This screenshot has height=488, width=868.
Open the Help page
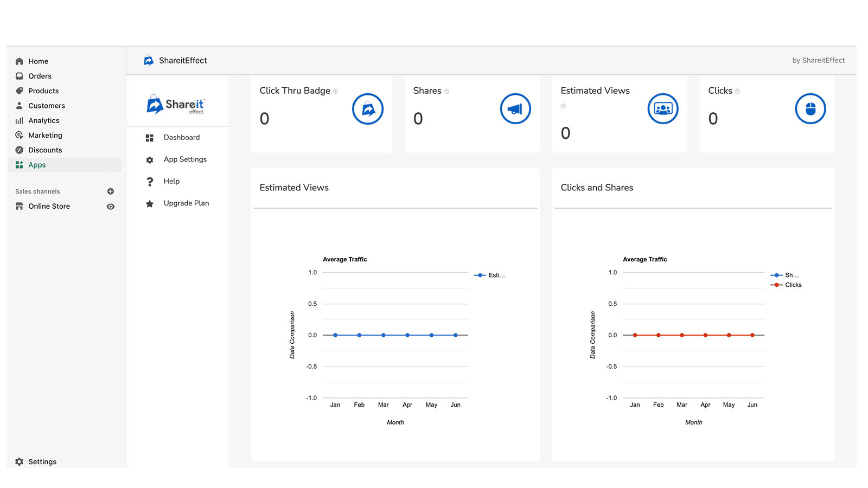click(171, 181)
